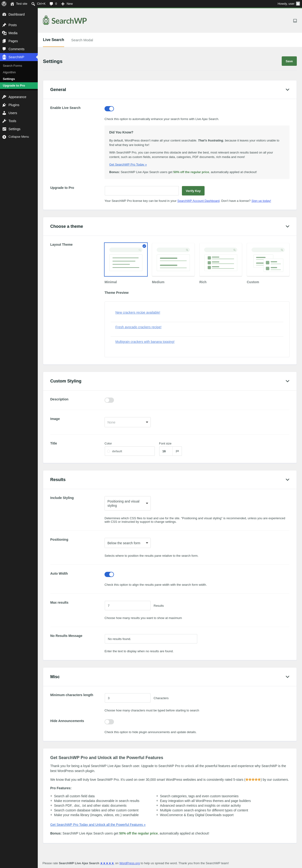302x868 pixels.
Task: Collapse the Custom Styling section
Action: pos(288,381)
